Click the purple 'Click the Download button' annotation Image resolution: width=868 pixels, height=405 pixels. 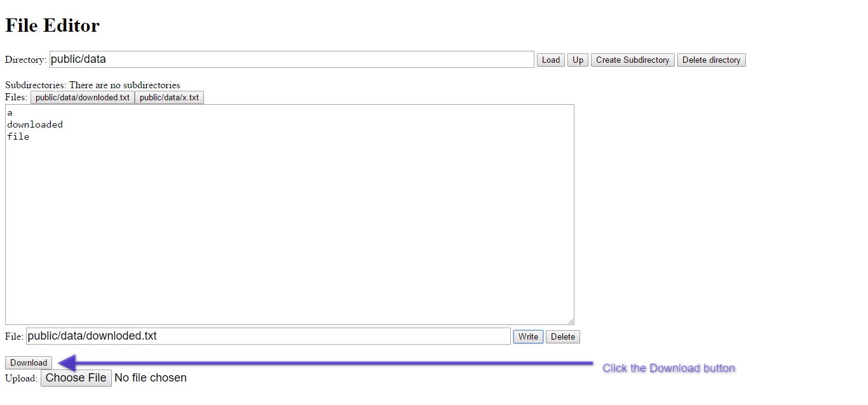(x=668, y=368)
